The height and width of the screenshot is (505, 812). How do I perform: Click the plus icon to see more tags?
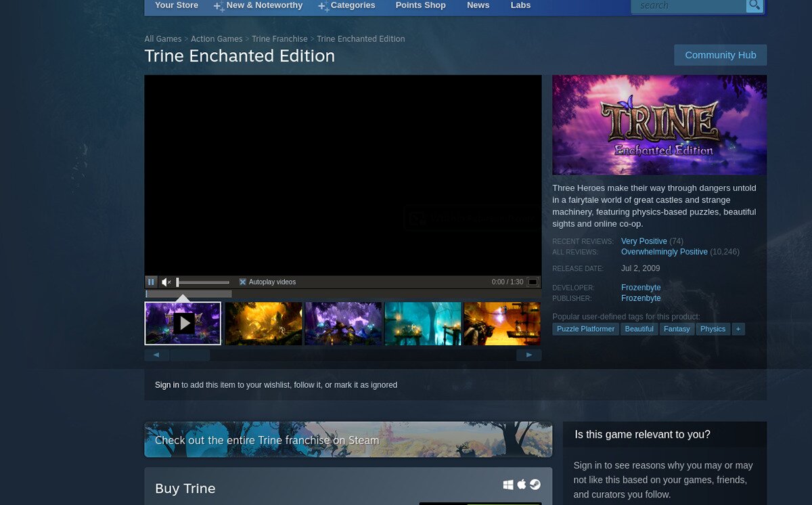coord(738,329)
